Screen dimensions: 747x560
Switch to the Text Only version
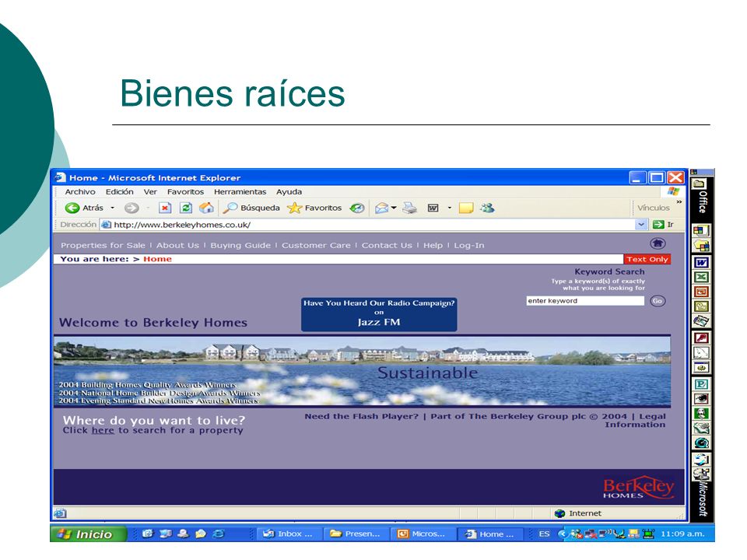[647, 259]
